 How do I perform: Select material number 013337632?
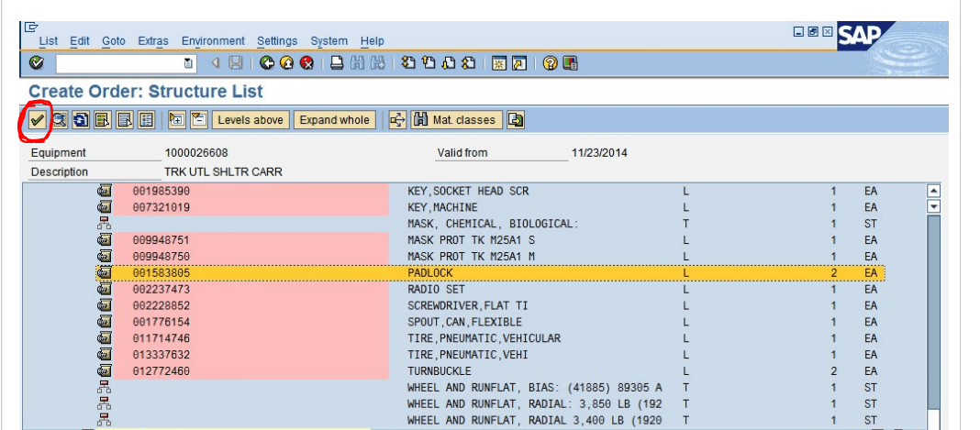(x=161, y=355)
